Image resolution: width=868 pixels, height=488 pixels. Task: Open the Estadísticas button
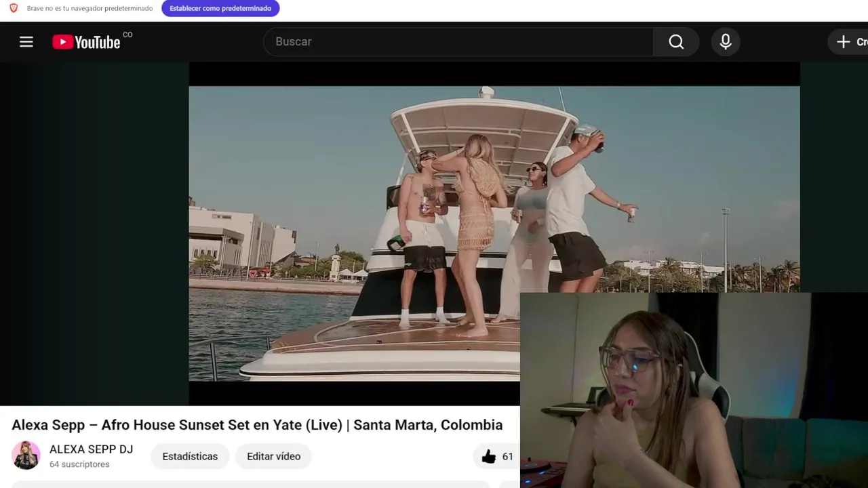tap(190, 457)
